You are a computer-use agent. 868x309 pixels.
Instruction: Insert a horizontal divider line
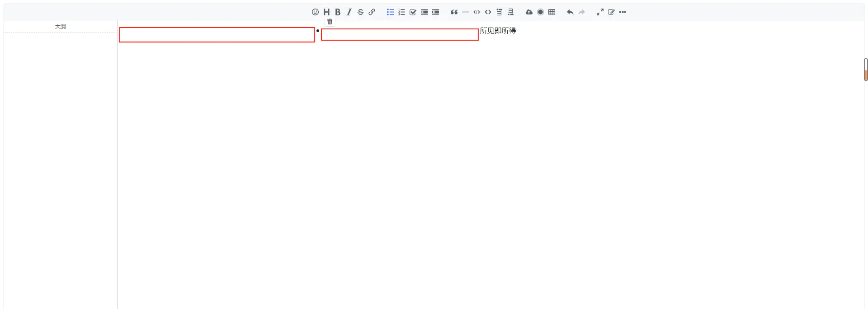(x=465, y=12)
